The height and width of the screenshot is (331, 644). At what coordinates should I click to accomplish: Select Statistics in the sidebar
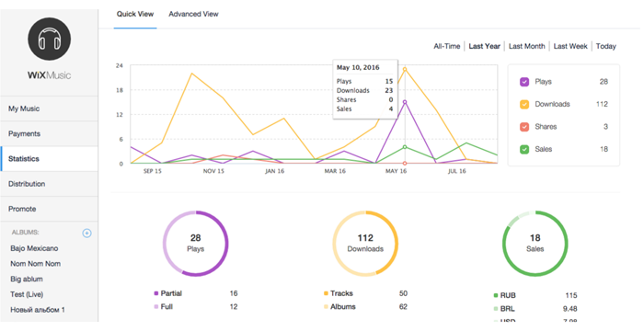pyautogui.click(x=50, y=159)
